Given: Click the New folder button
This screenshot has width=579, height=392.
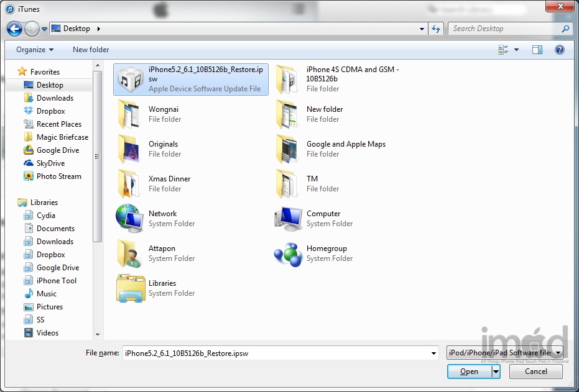Looking at the screenshot, I should click(91, 50).
